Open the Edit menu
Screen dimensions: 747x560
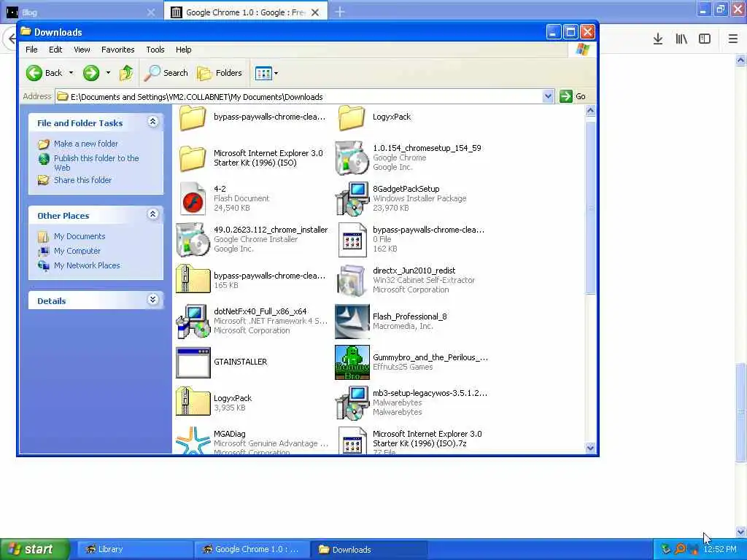coord(55,50)
